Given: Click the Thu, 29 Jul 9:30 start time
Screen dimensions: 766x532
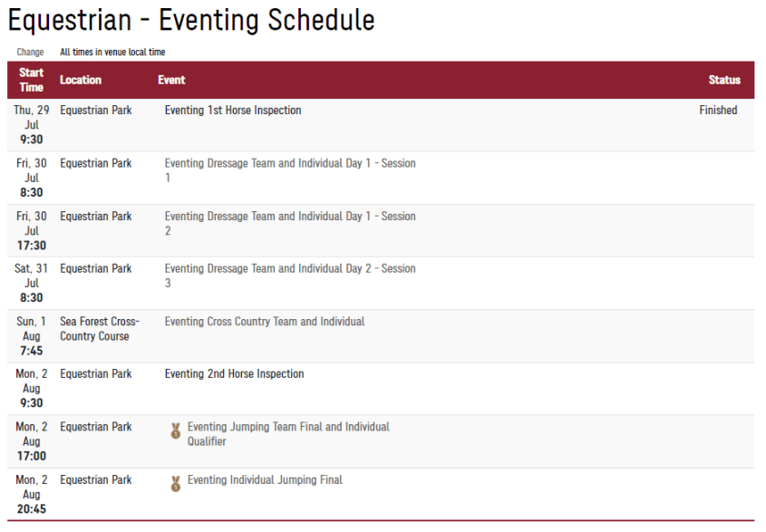Looking at the screenshot, I should pos(32,125).
